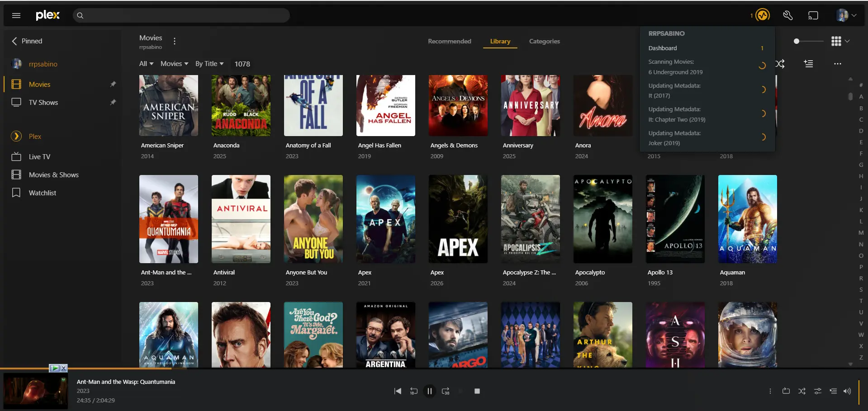868x411 pixels.
Task: Unpin TV Shows library from sidebar
Action: [113, 102]
